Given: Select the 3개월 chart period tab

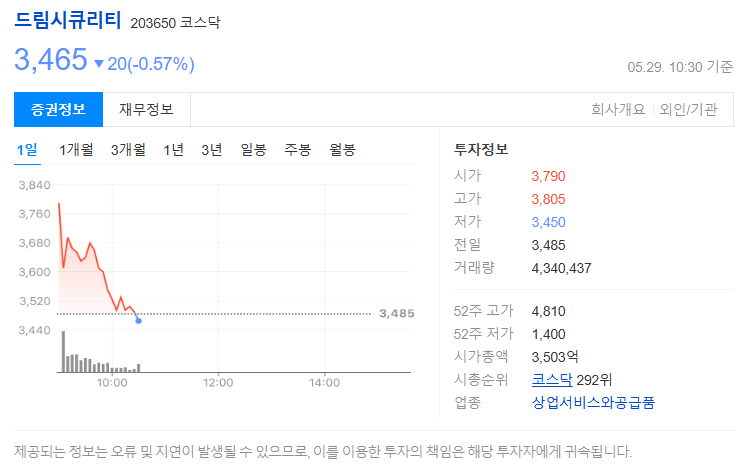Looking at the screenshot, I should coord(128,150).
